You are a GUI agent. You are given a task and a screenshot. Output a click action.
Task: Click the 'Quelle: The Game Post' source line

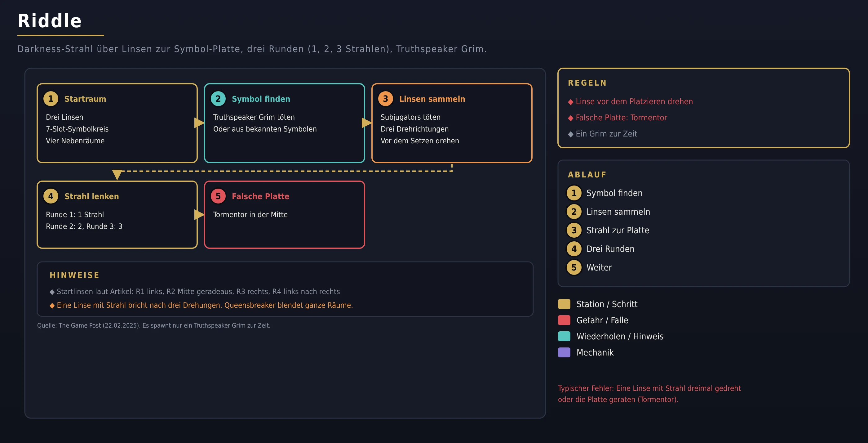point(154,325)
